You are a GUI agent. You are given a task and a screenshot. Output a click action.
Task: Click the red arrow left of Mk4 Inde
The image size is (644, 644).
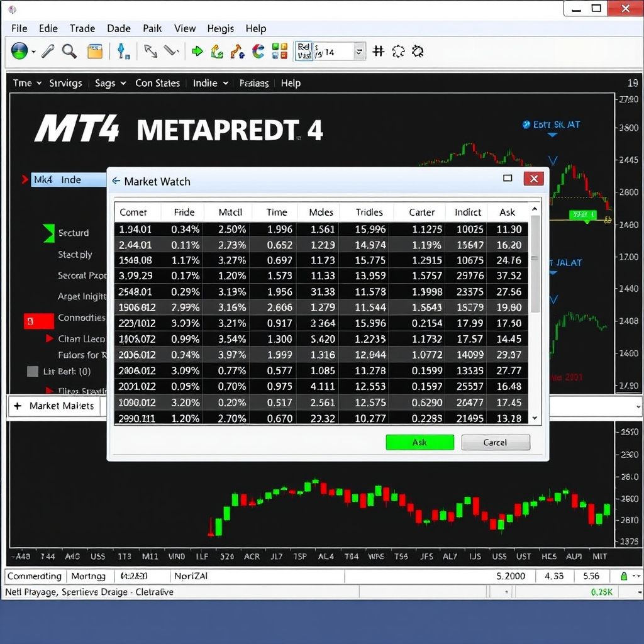25,179
